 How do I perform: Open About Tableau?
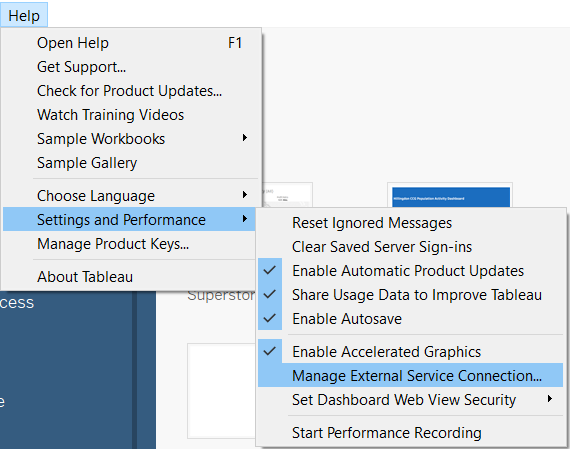(x=129, y=277)
